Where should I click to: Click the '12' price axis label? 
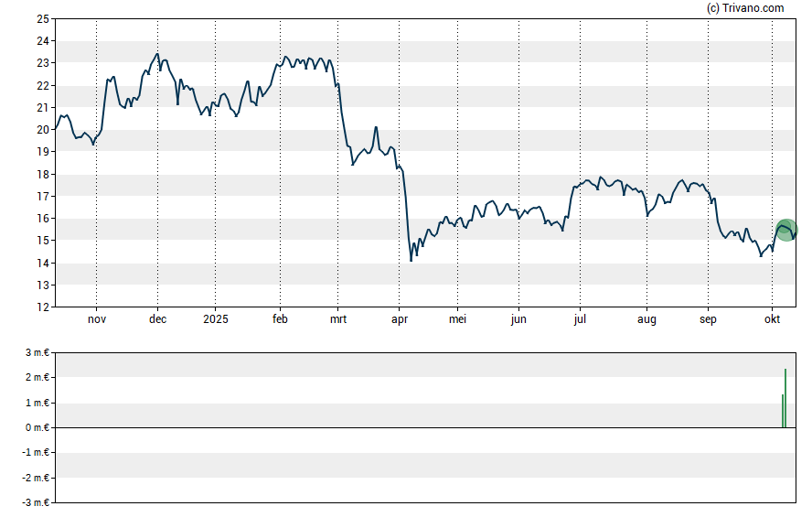(42, 307)
